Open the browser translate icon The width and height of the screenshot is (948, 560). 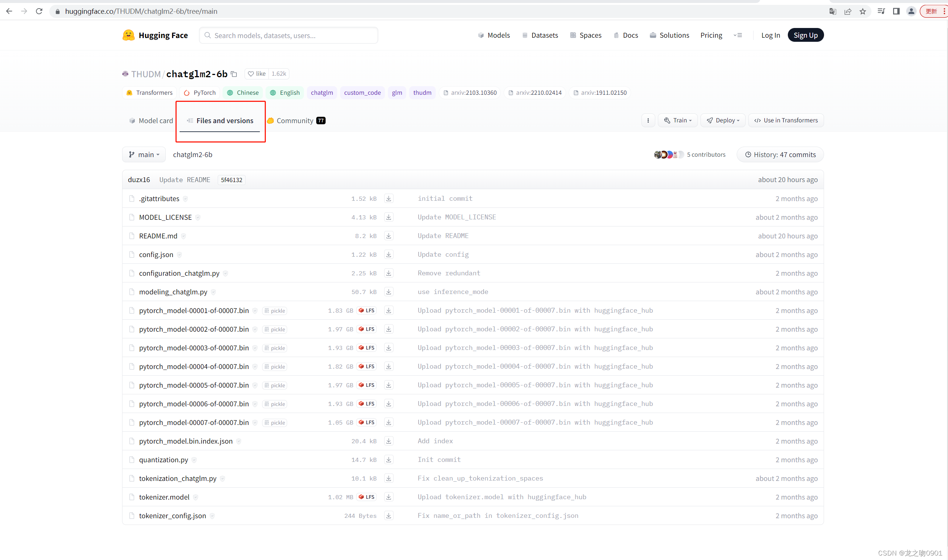(x=833, y=11)
